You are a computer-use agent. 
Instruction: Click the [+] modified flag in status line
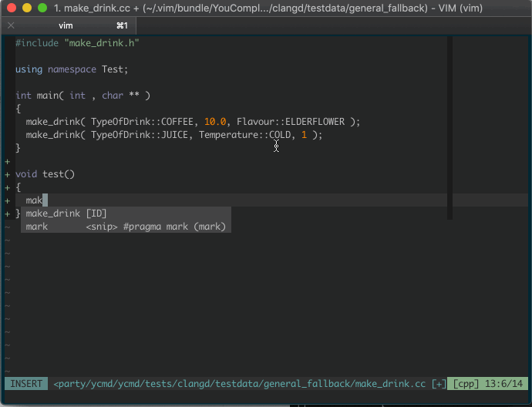point(439,384)
